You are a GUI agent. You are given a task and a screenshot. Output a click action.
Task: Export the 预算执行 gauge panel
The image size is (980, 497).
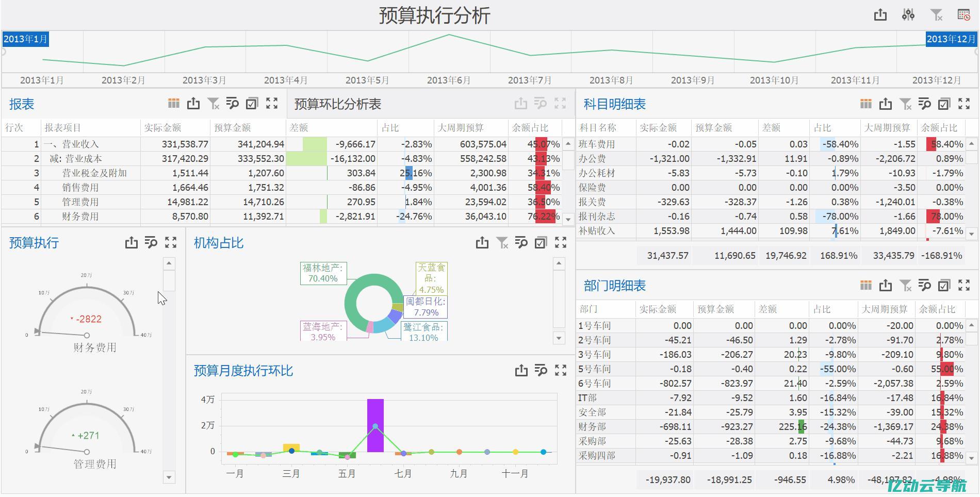pos(132,242)
